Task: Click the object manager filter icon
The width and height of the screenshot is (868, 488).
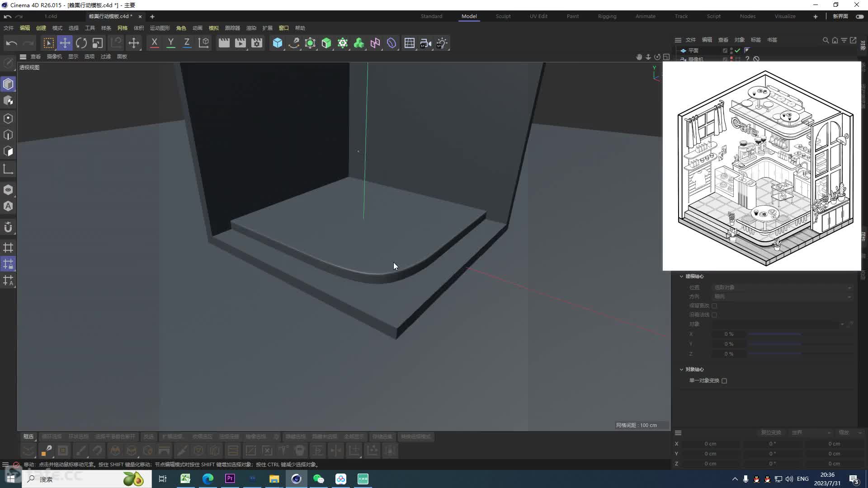Action: 844,40
